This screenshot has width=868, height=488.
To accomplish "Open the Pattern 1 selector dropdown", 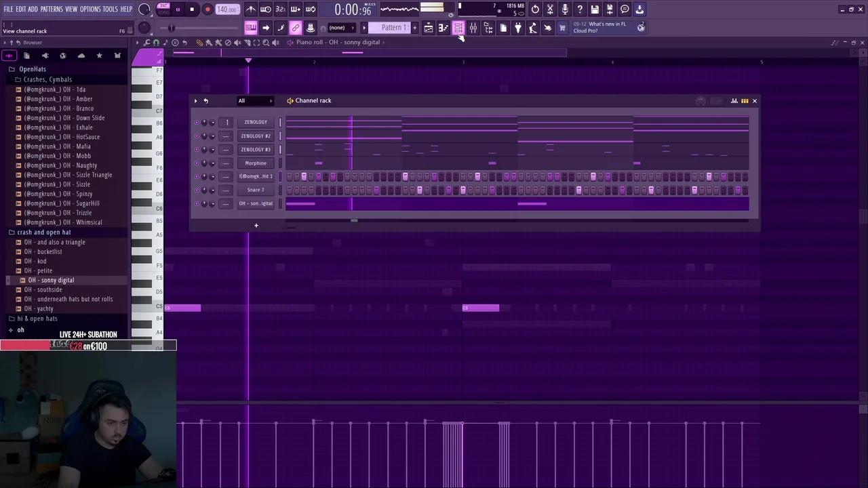I will click(393, 28).
